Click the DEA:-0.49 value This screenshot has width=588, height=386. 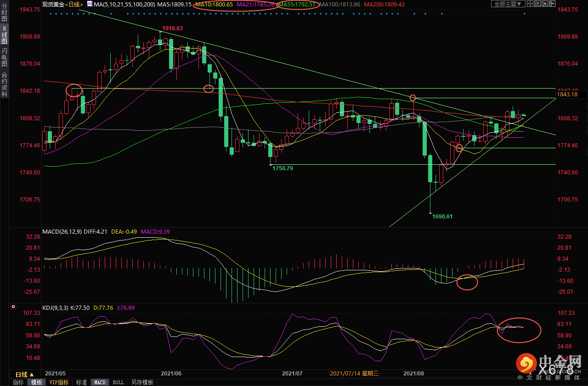coord(124,232)
